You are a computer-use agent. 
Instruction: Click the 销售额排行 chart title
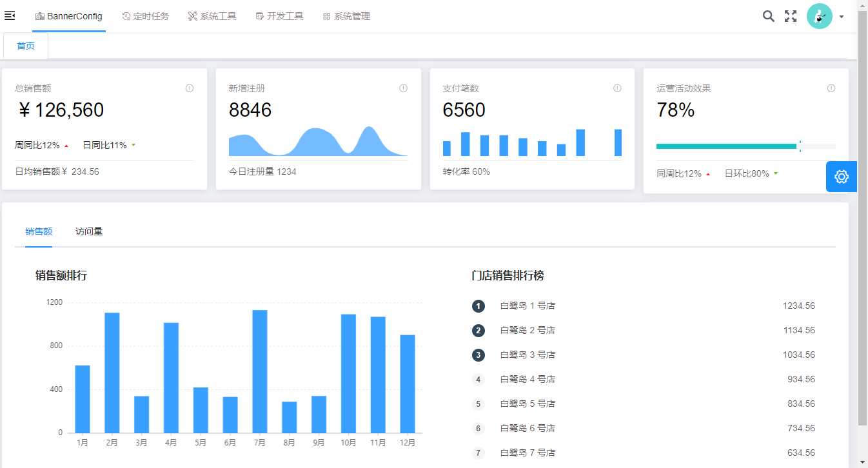(61, 276)
